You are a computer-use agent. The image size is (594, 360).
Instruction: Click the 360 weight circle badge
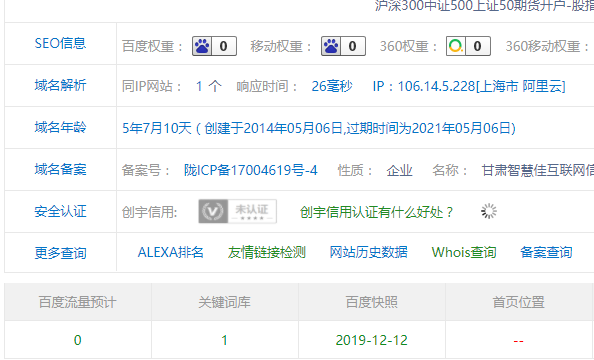pos(468,46)
